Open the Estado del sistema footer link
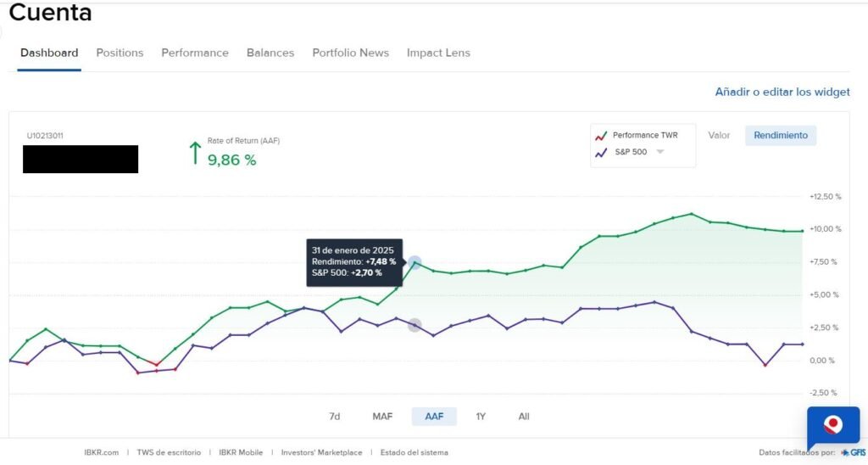The height and width of the screenshot is (465, 868). pos(414,453)
